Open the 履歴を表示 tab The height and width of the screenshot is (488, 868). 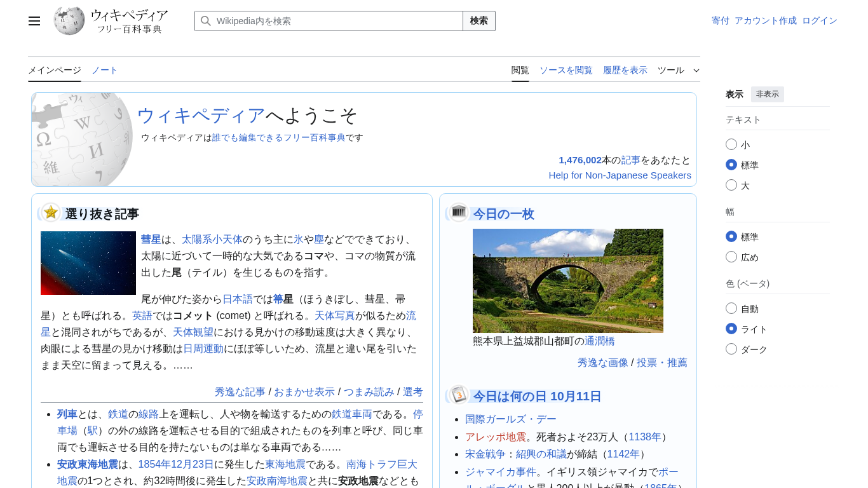click(x=625, y=71)
